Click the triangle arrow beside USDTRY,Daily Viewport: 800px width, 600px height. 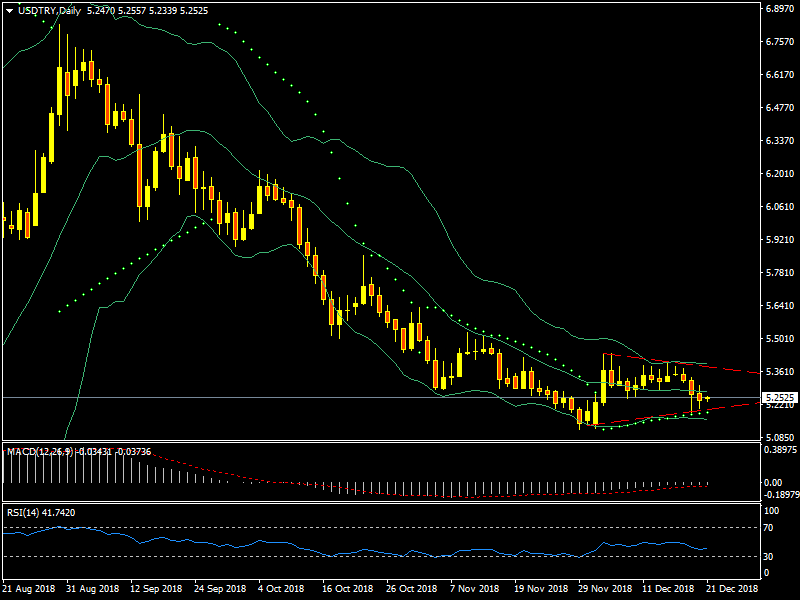[10, 10]
